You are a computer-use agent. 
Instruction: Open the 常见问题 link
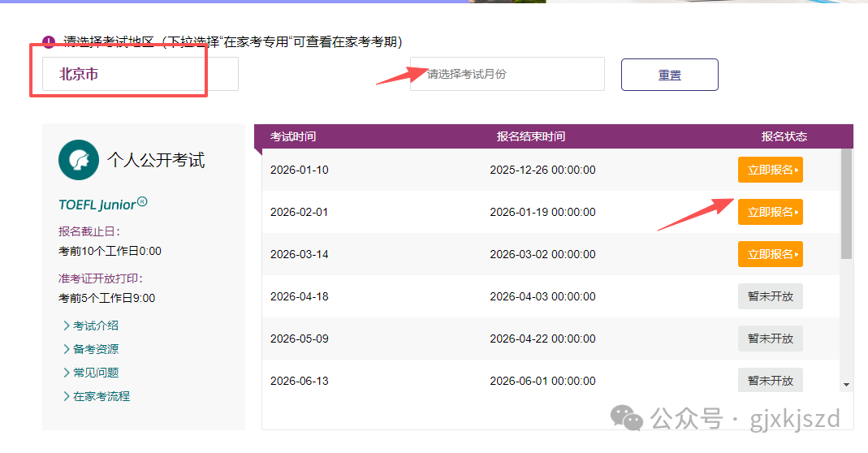95,373
